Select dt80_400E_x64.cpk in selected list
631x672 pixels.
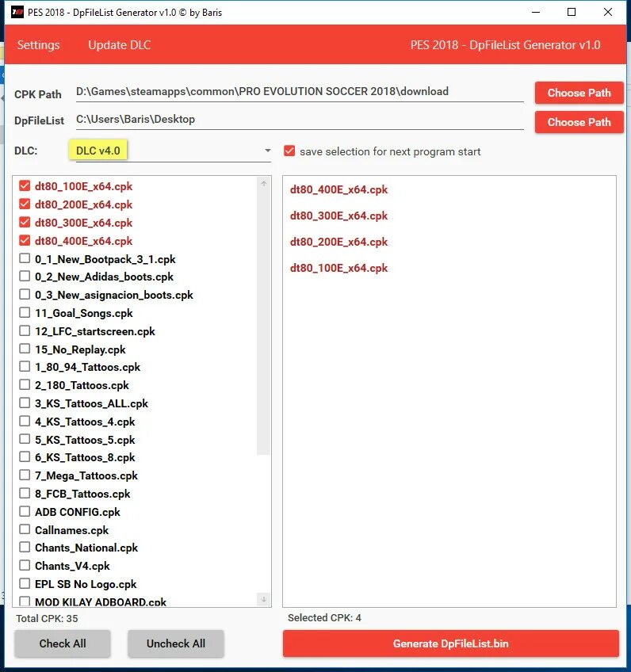pyautogui.click(x=338, y=189)
